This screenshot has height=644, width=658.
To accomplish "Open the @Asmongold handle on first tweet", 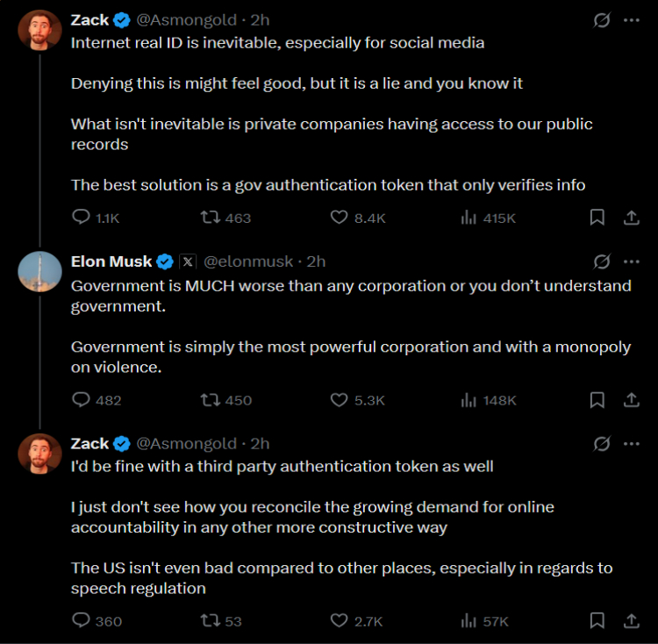I will point(186,19).
